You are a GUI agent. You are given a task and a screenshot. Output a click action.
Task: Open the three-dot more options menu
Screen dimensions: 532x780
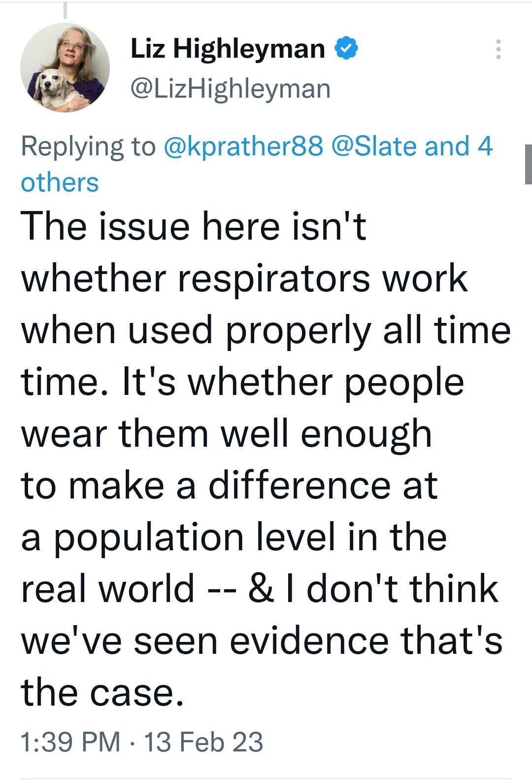(x=498, y=49)
